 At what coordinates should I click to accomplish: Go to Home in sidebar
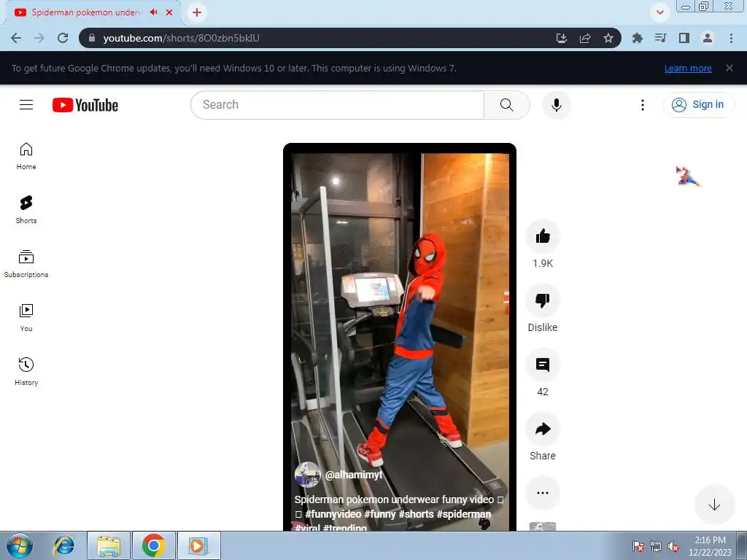26,156
